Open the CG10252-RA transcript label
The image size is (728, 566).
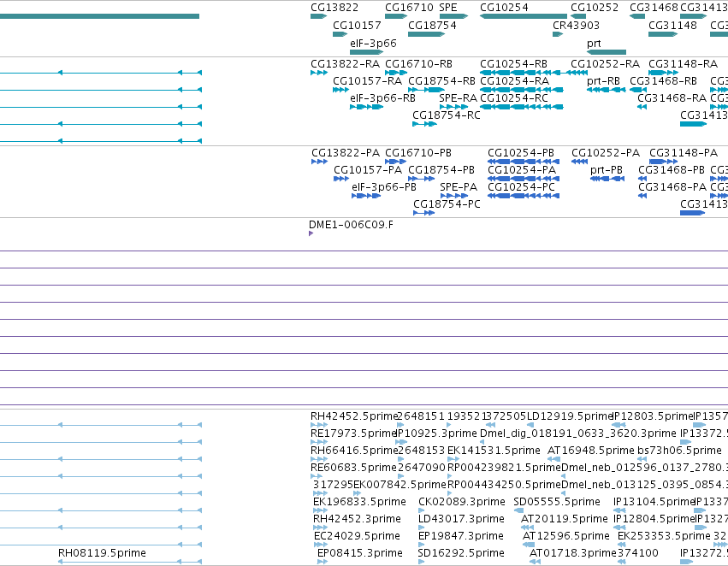click(605, 64)
